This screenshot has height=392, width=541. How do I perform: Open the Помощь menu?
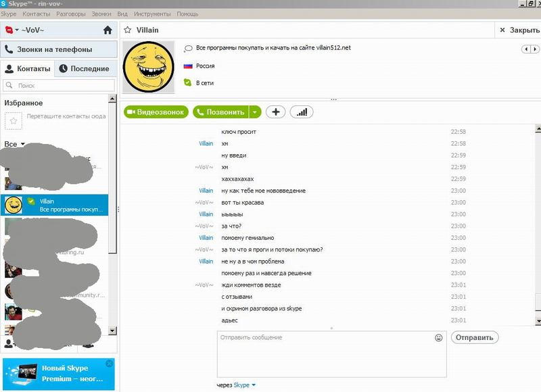click(187, 14)
